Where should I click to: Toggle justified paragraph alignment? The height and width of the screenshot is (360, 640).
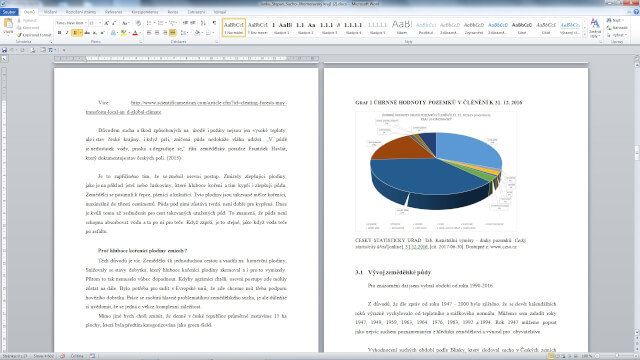pos(173,33)
